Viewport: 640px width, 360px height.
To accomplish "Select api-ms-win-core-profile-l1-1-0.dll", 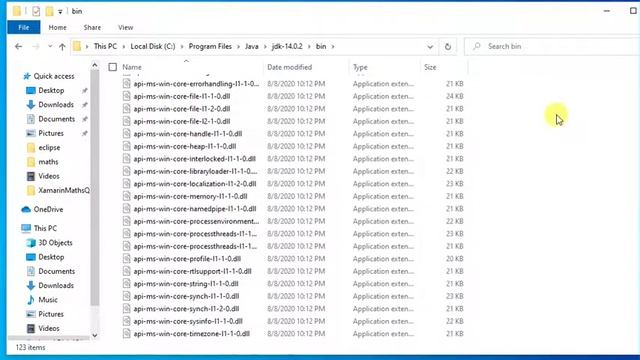I will tap(187, 259).
